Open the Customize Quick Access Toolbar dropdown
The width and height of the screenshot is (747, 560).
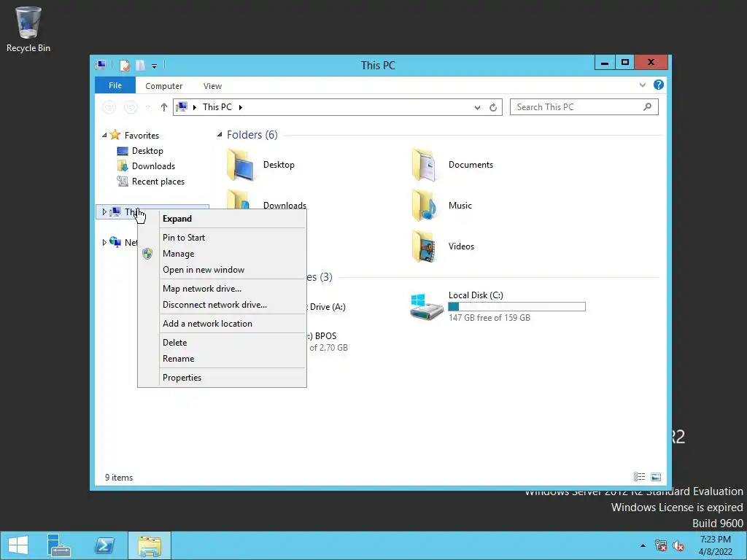point(155,66)
